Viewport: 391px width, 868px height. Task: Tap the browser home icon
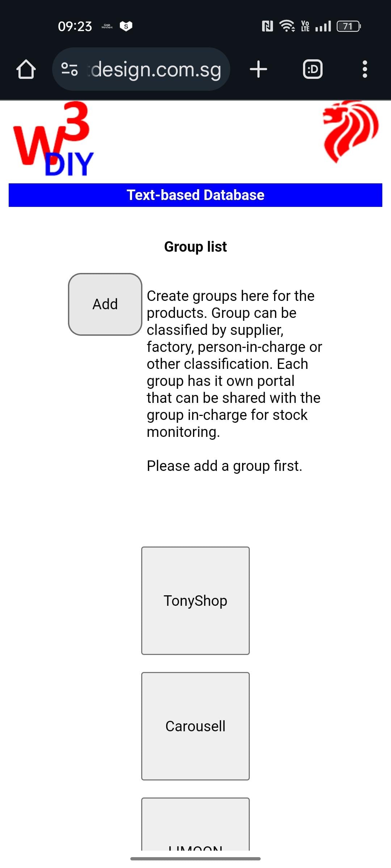(26, 69)
